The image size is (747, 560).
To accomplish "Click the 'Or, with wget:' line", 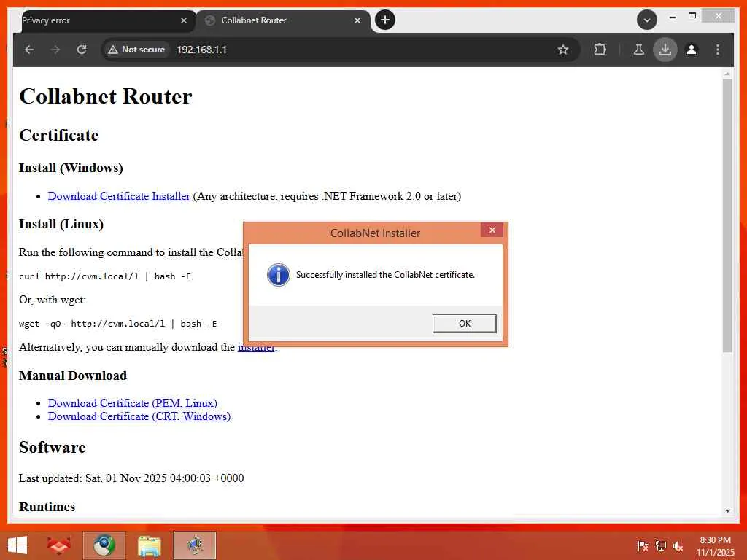I will (53, 300).
